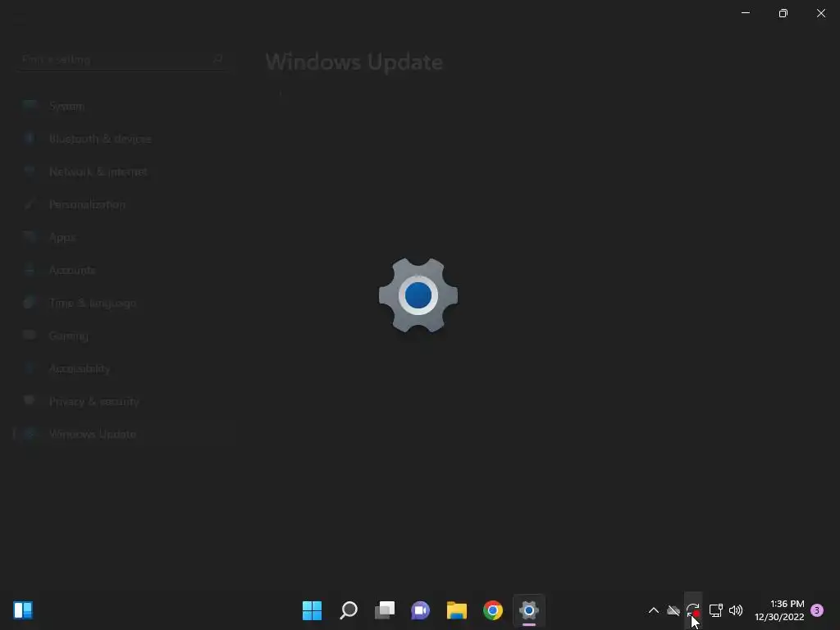840x630 pixels.
Task: Click the Bluetooth sidebar icon
Action: coord(30,138)
